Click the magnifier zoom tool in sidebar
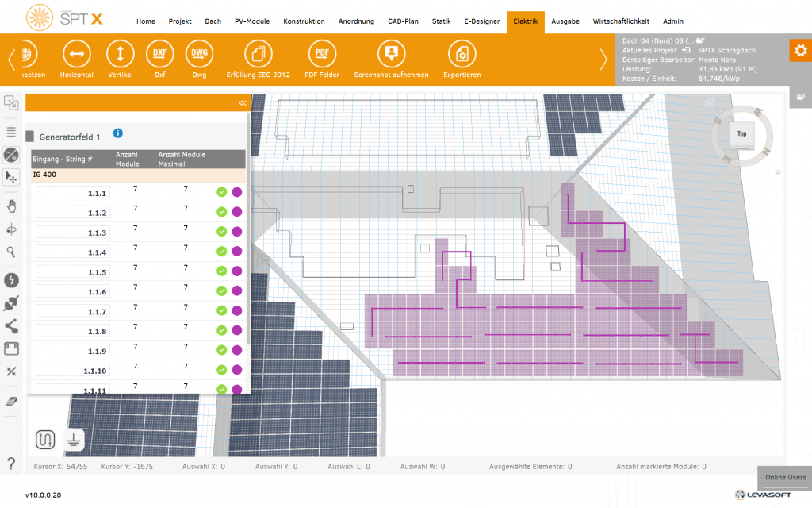This screenshot has height=508, width=812. 11,252
